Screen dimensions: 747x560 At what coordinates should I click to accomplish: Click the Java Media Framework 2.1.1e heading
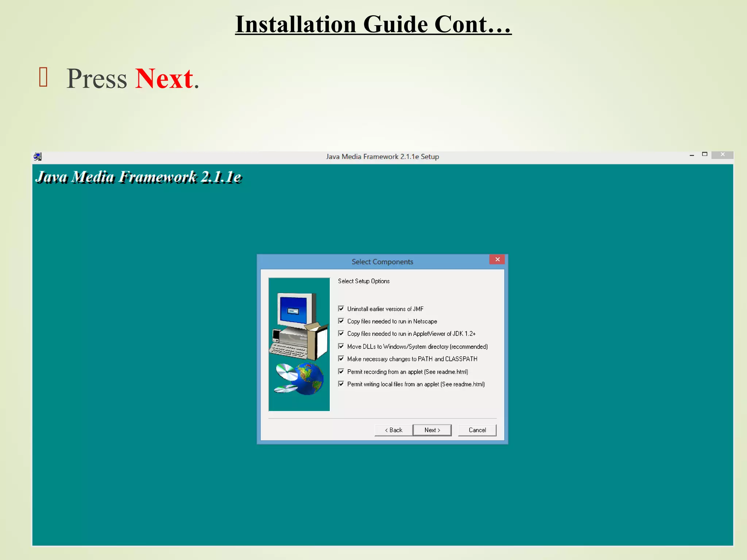pos(138,177)
